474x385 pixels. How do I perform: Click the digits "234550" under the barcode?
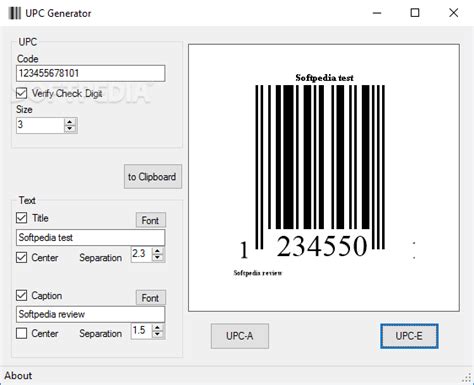tap(322, 246)
